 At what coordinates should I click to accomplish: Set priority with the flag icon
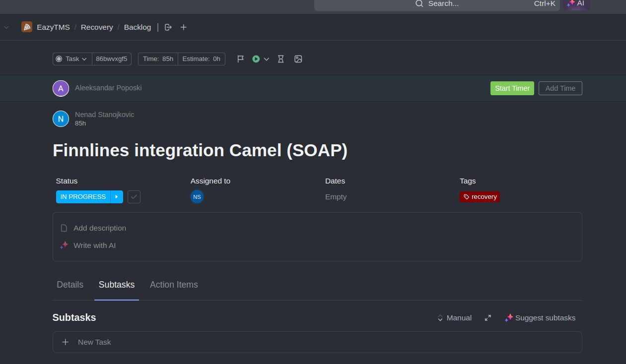(x=241, y=59)
